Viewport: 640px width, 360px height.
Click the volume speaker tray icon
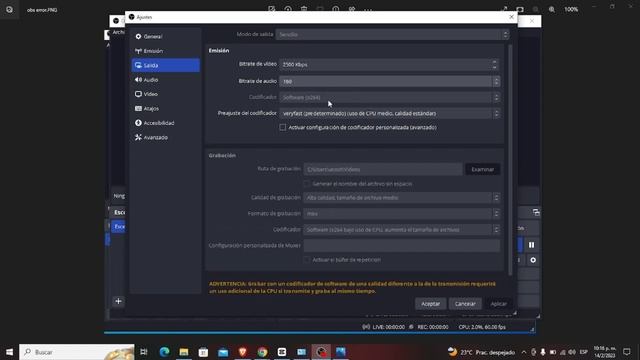[572, 352]
